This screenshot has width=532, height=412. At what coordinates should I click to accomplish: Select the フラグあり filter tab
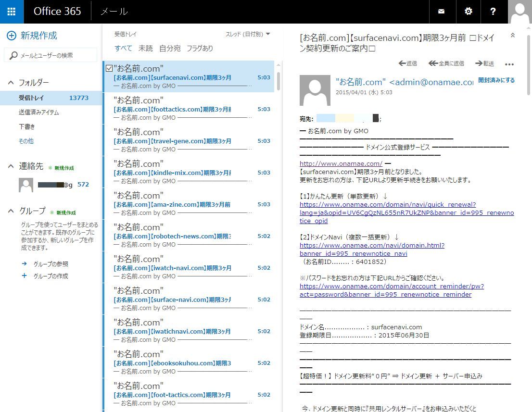tap(200, 48)
